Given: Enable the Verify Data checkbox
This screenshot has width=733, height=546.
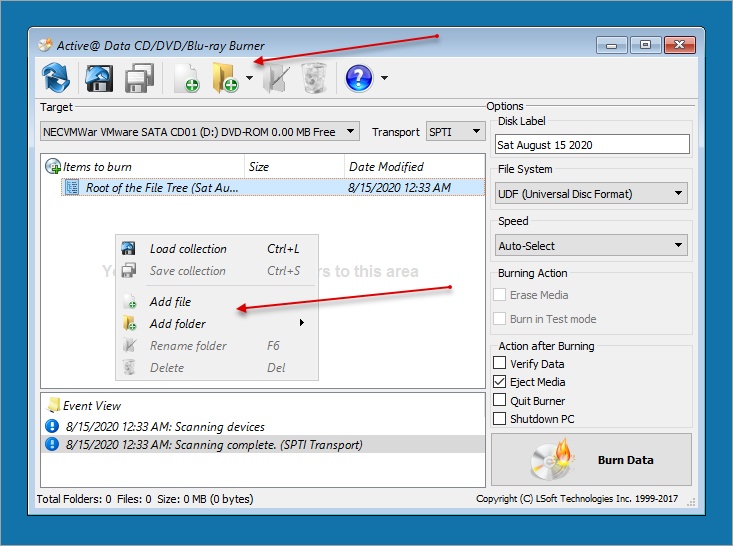Looking at the screenshot, I should 499,363.
